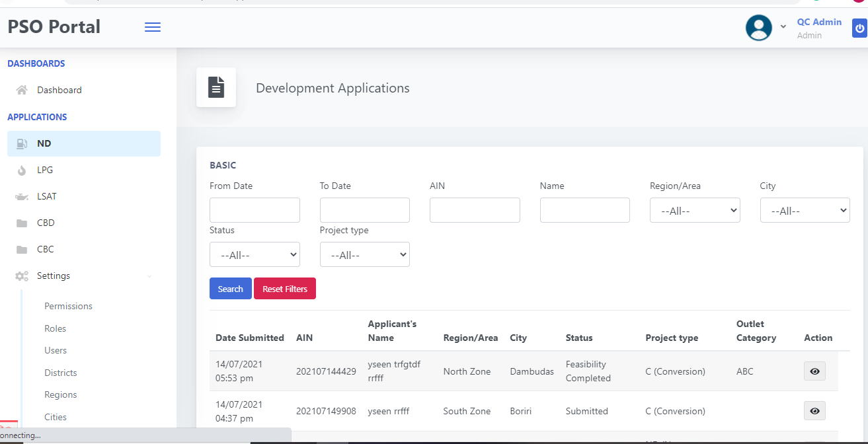Image resolution: width=868 pixels, height=444 pixels.
Task: Click the ABC outlet category cell
Action: [745, 371]
